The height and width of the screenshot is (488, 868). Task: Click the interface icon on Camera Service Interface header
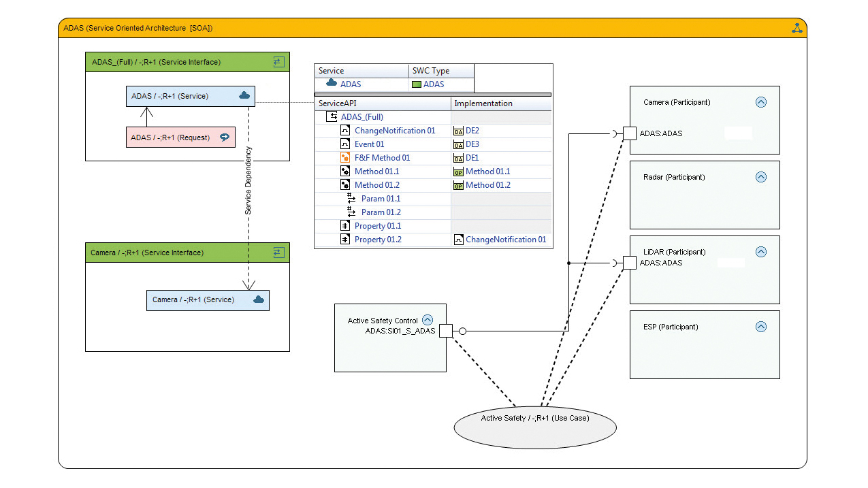pos(278,253)
